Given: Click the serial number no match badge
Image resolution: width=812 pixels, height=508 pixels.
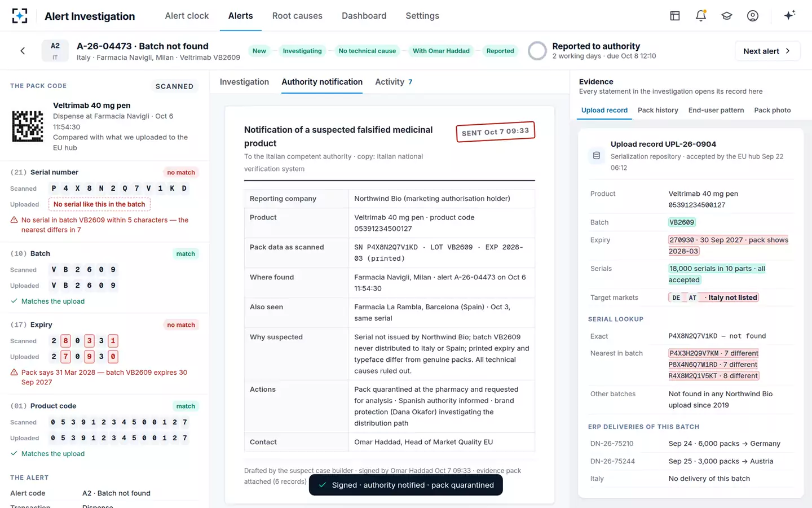Looking at the screenshot, I should 181,173.
